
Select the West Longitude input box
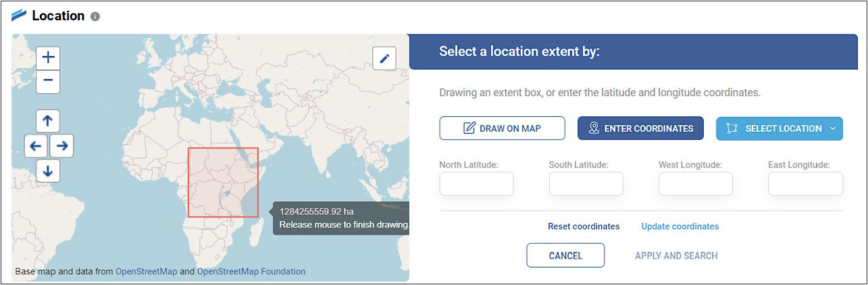tap(695, 184)
